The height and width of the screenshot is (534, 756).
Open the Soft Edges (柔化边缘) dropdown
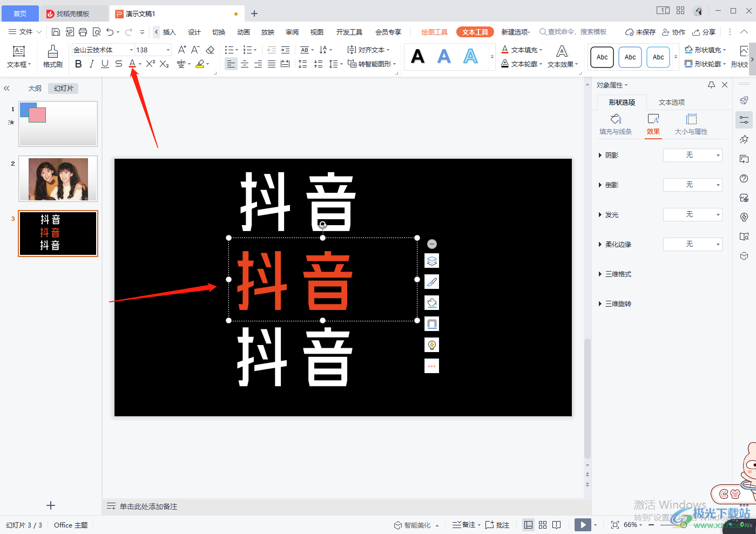pyautogui.click(x=693, y=244)
